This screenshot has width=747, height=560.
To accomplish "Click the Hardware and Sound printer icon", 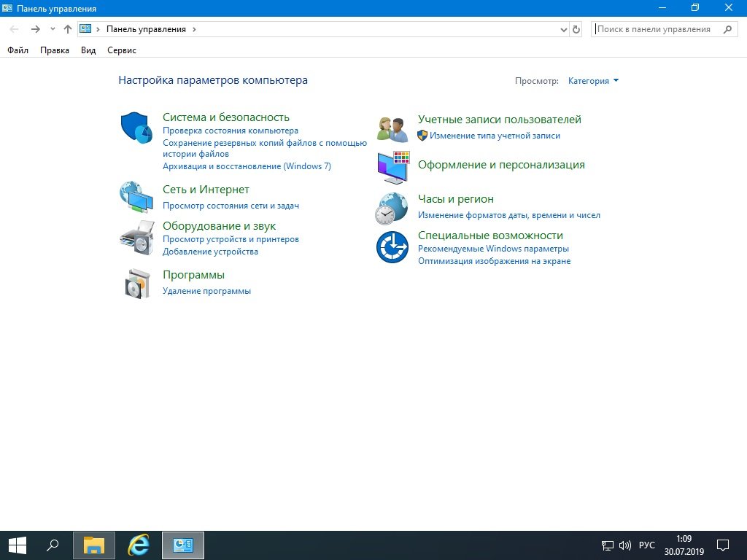I will 136,237.
